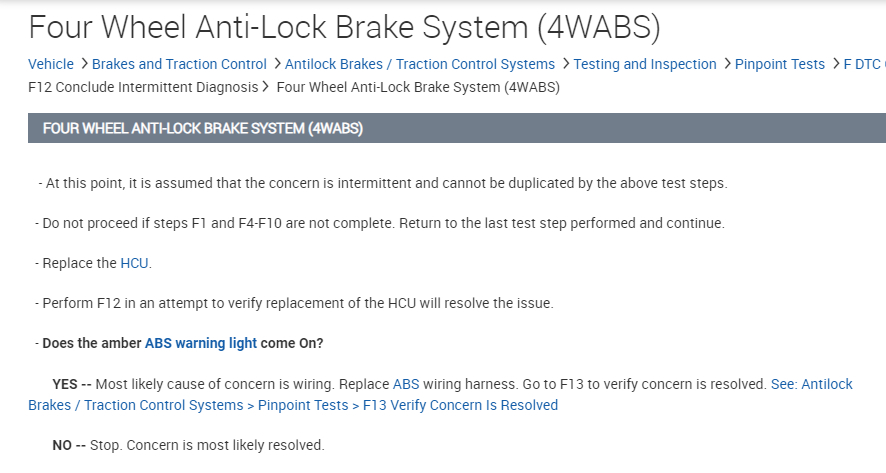Click the chevron after the Vehicle breadcrumb
This screenshot has height=473, width=886.
[x=84, y=64]
